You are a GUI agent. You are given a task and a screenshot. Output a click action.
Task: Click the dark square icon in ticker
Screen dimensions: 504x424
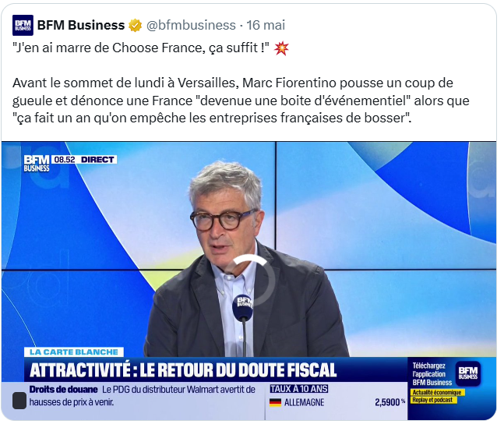point(19,401)
